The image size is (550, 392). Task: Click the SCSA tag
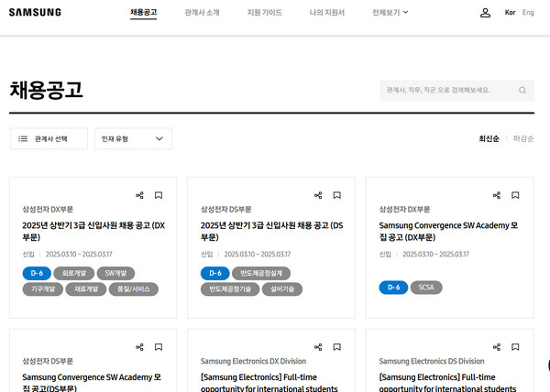426,288
